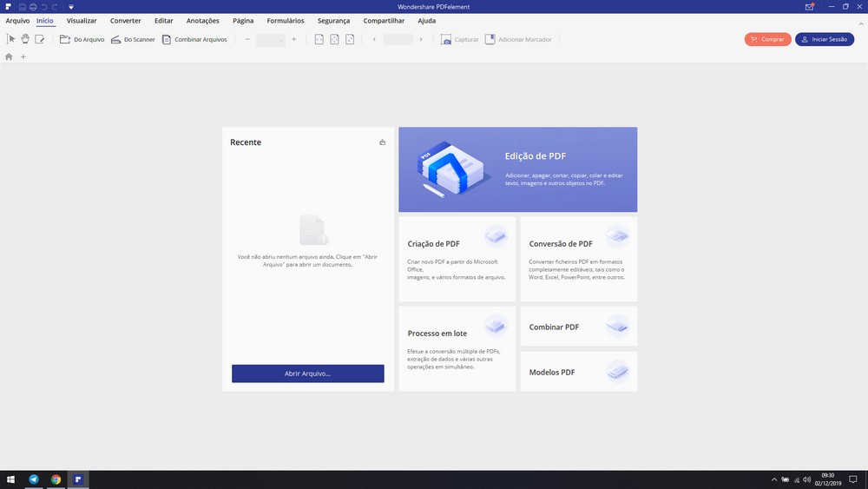The height and width of the screenshot is (489, 868).
Task: Open the Visualizar tab
Action: (x=82, y=21)
